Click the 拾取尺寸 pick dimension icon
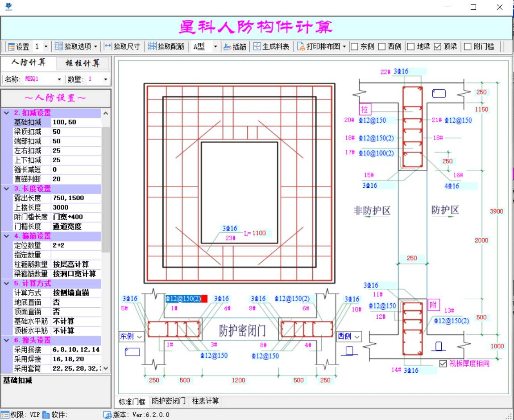 point(108,46)
